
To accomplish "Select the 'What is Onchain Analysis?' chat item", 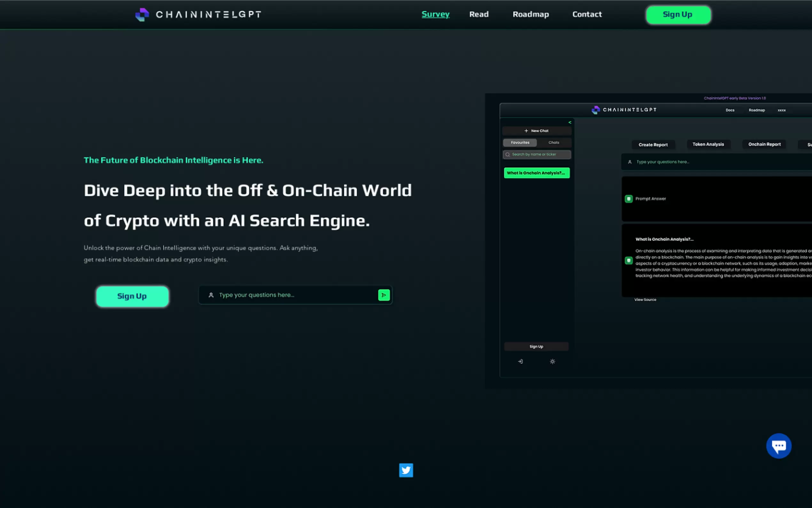I will coord(536,173).
